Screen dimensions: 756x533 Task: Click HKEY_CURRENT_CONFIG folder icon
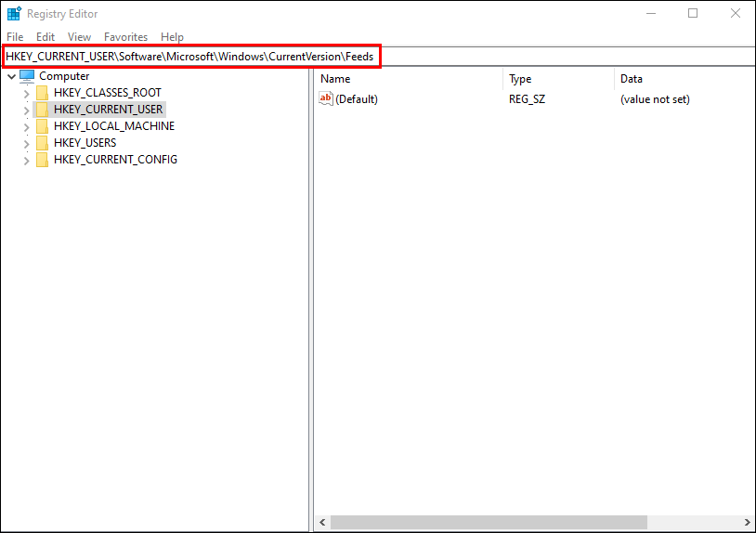point(43,160)
